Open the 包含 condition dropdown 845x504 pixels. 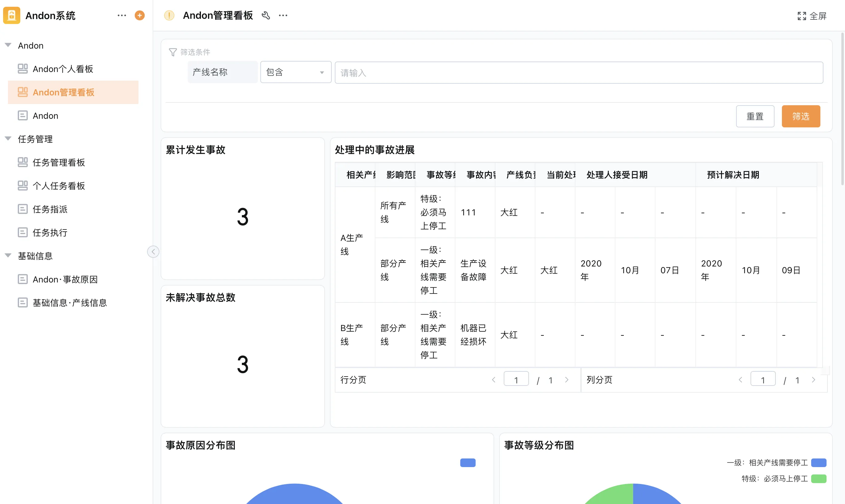pos(295,72)
